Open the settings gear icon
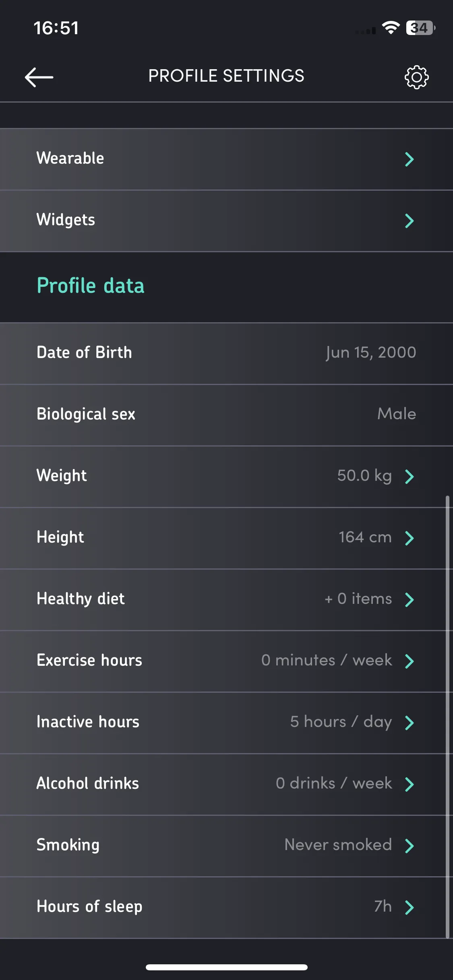The height and width of the screenshot is (980, 453). point(416,77)
